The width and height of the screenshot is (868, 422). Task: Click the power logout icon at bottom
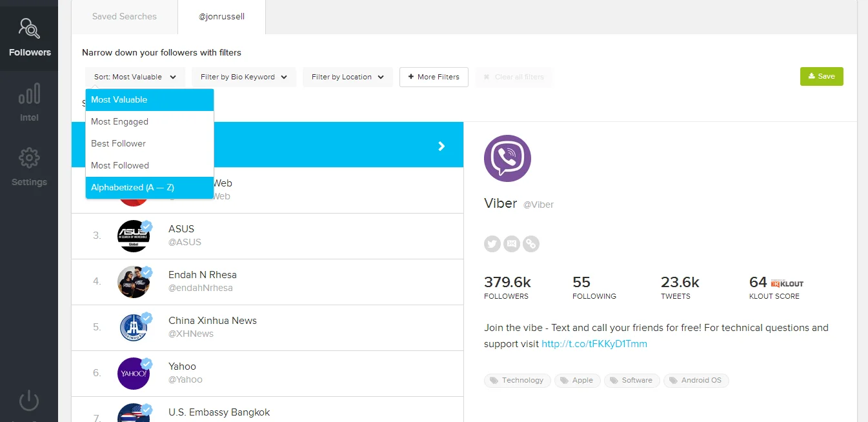pos(29,400)
